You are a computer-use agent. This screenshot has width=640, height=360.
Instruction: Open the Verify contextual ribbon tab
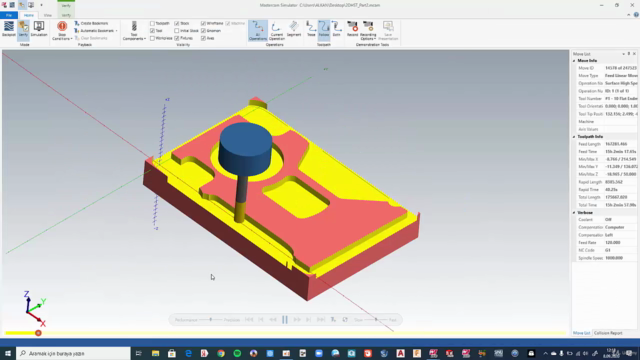66,15
